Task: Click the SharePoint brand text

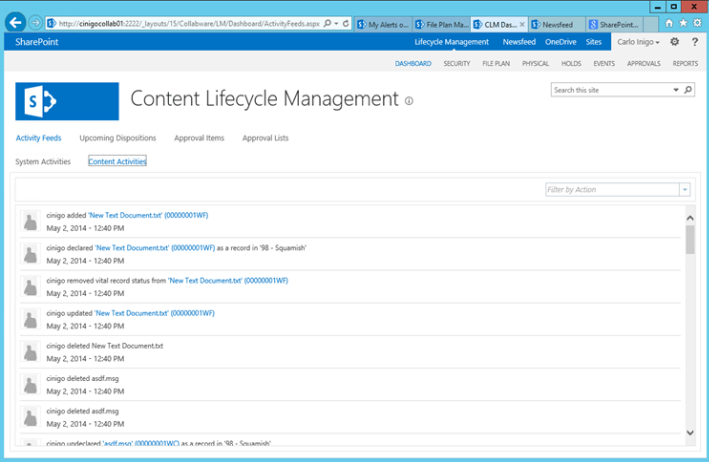Action: click(37, 42)
